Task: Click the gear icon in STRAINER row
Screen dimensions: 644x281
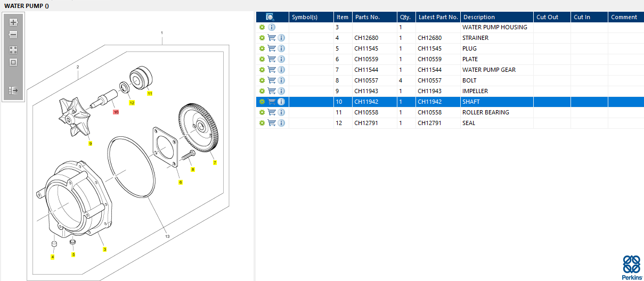Action: [262, 38]
